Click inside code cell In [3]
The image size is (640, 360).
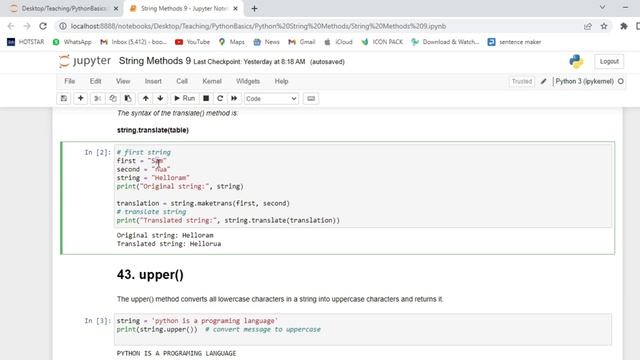click(363, 329)
